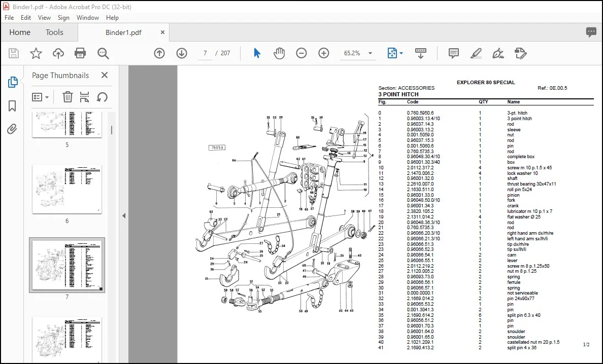Click the Save file icon

click(x=14, y=53)
